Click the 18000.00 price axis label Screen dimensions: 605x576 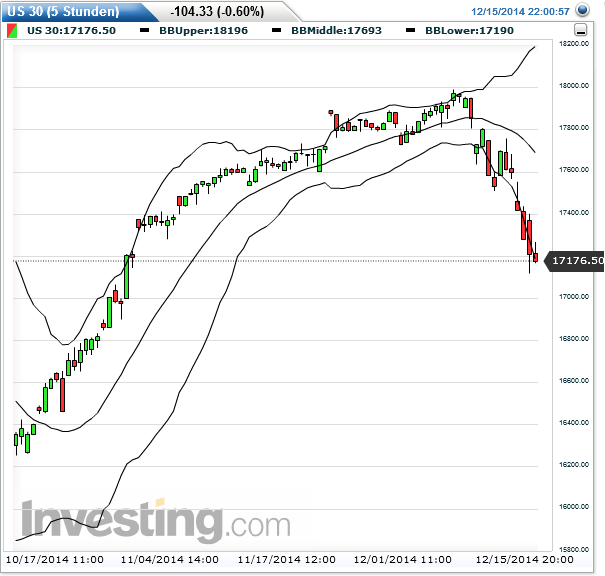tap(574, 86)
